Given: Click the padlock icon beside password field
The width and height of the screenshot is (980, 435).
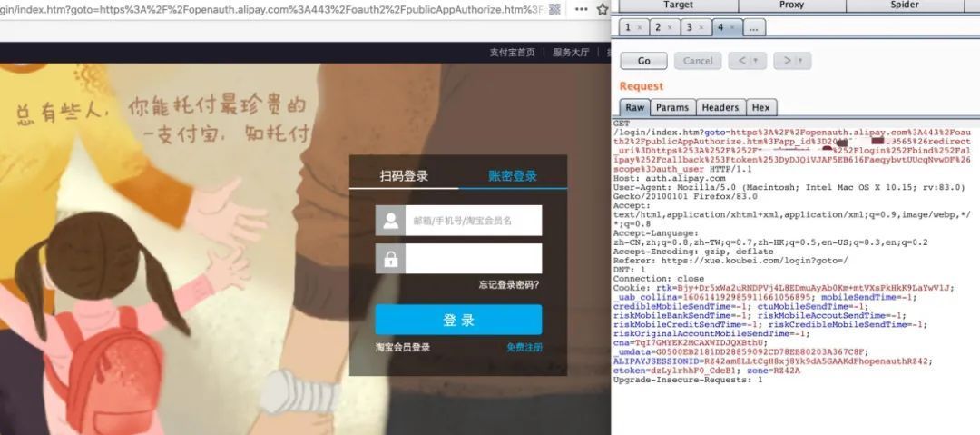Looking at the screenshot, I should tap(391, 259).
